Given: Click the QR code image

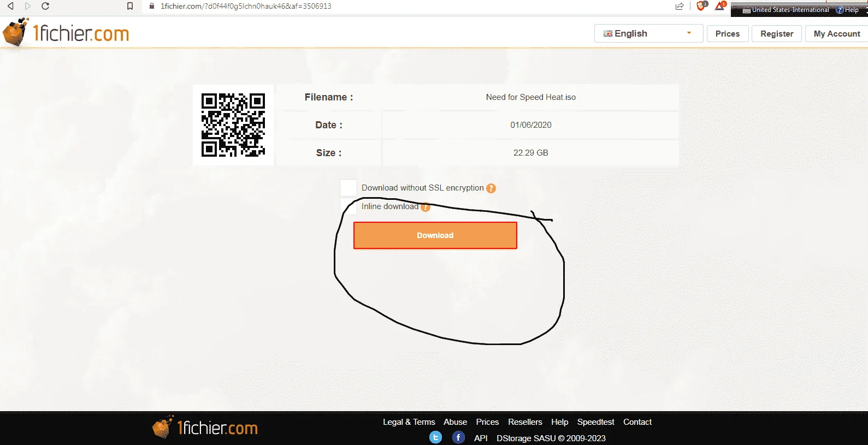Looking at the screenshot, I should (233, 125).
